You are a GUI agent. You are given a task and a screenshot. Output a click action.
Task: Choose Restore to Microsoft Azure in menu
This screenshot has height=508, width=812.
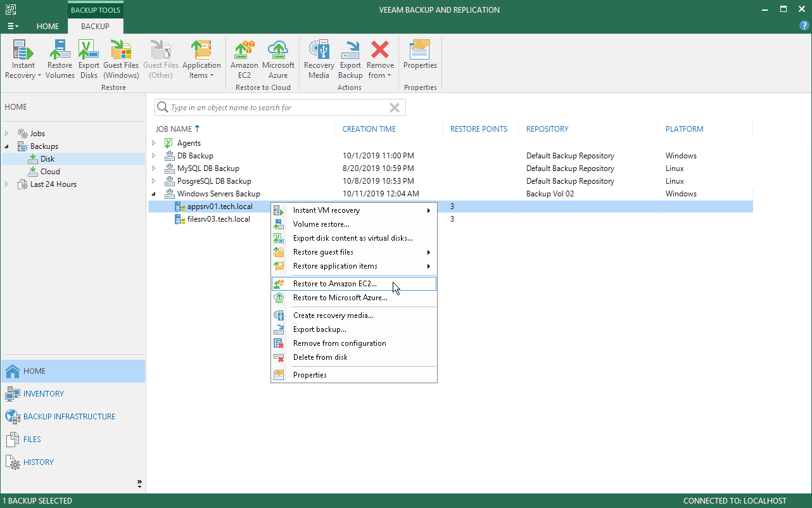point(354,298)
